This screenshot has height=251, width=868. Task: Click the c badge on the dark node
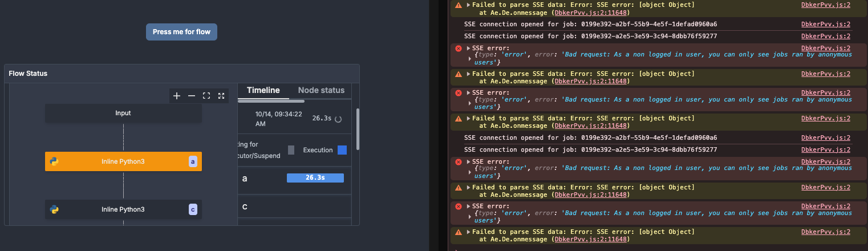[x=193, y=210]
